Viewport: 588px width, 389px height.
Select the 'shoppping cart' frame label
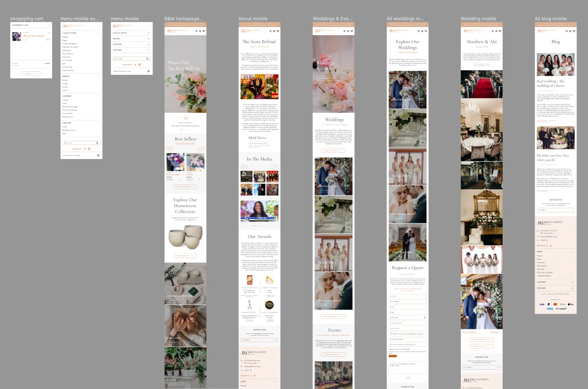[27, 19]
